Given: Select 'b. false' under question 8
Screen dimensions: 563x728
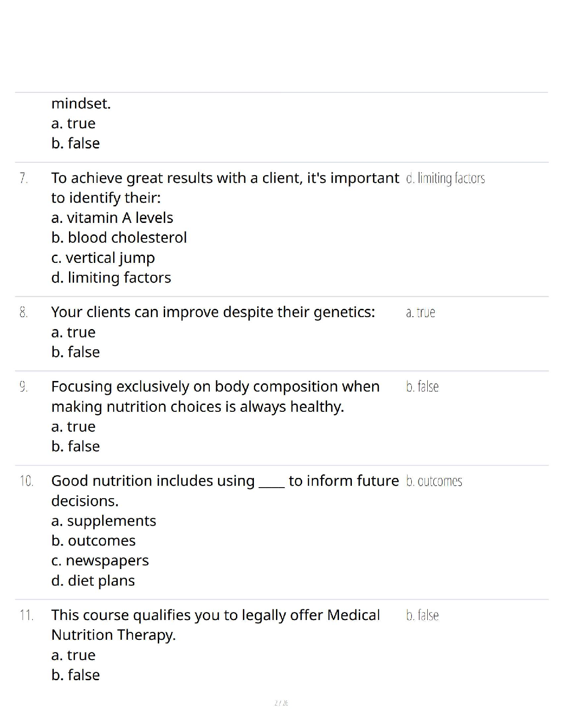Looking at the screenshot, I should [x=75, y=352].
